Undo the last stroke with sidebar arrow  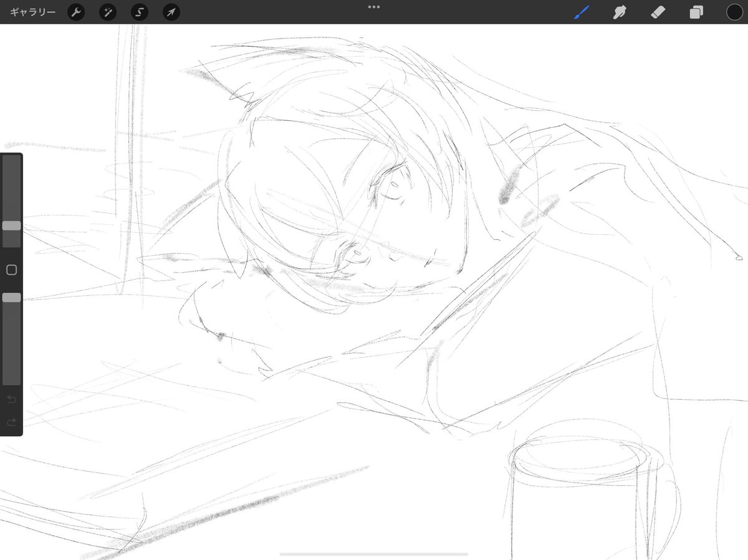tap(11, 399)
